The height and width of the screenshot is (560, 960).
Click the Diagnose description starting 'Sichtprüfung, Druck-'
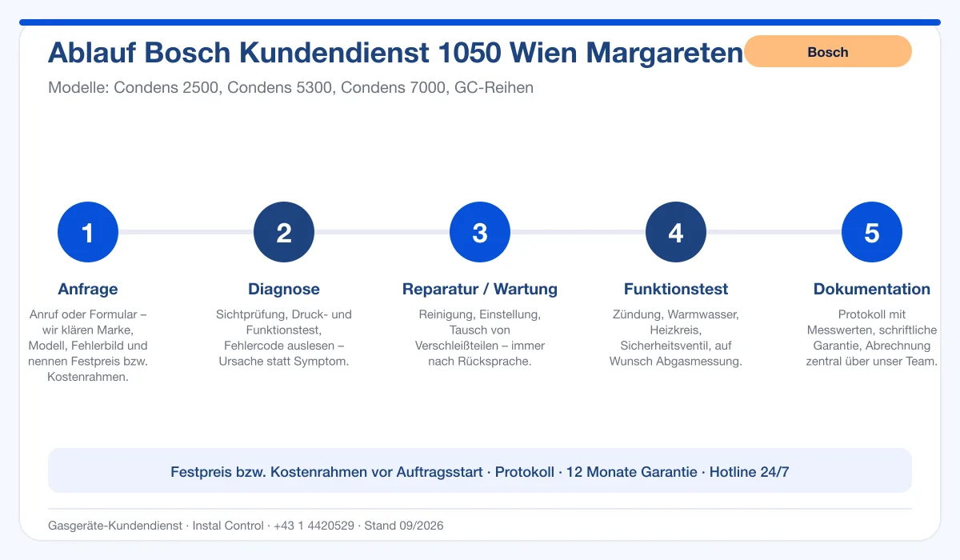tap(284, 338)
